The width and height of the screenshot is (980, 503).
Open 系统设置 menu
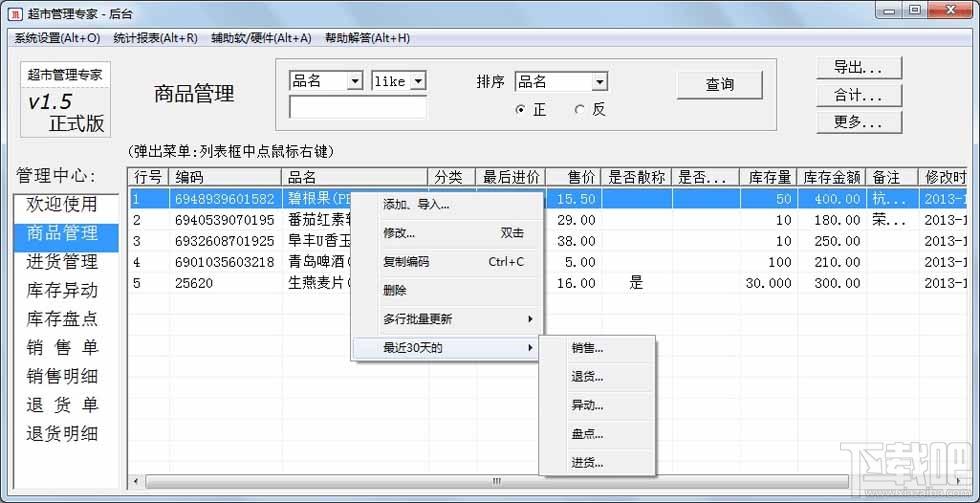point(58,38)
